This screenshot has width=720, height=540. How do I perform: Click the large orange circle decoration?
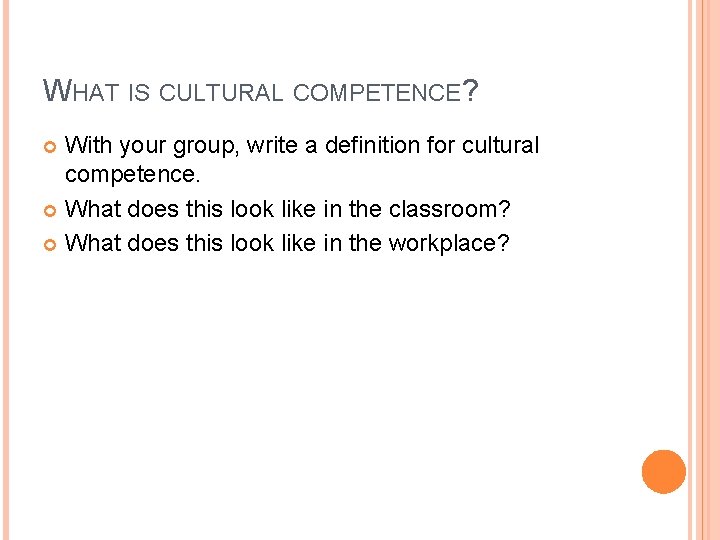point(664,472)
